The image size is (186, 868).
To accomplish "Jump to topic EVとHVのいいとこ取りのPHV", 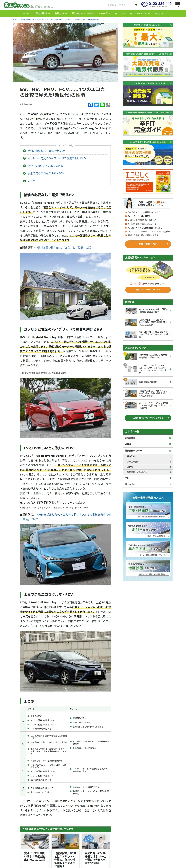I will click(46, 166).
